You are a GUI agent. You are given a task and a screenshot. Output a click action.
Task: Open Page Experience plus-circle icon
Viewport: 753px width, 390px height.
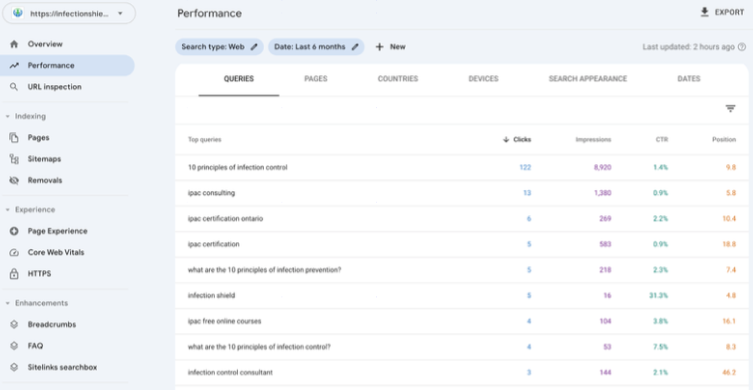point(14,231)
